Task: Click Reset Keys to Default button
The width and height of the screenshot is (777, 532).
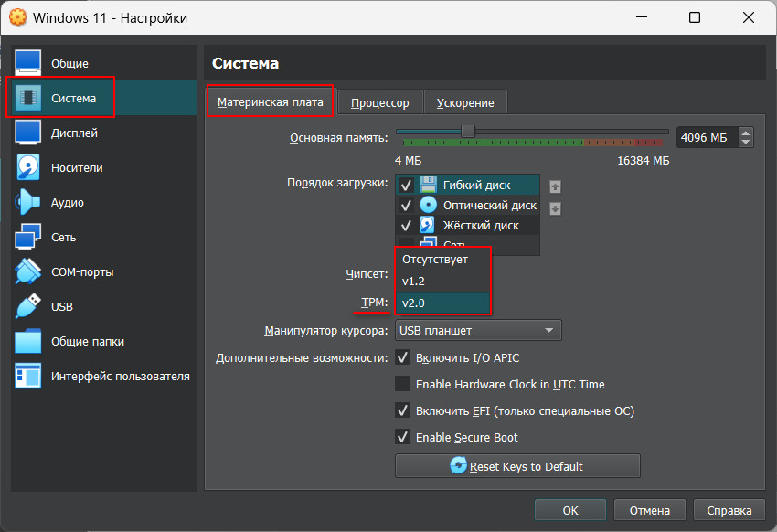Action: pyautogui.click(x=517, y=466)
